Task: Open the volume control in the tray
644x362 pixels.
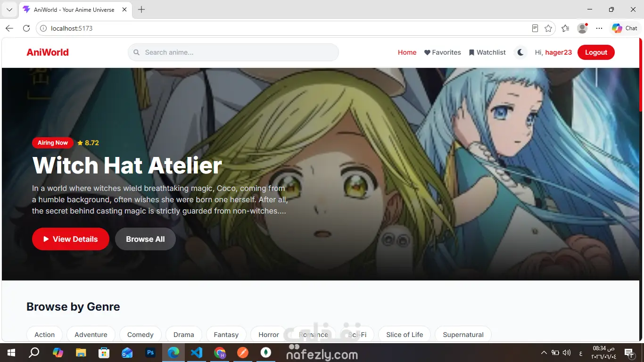Action: 567,353
